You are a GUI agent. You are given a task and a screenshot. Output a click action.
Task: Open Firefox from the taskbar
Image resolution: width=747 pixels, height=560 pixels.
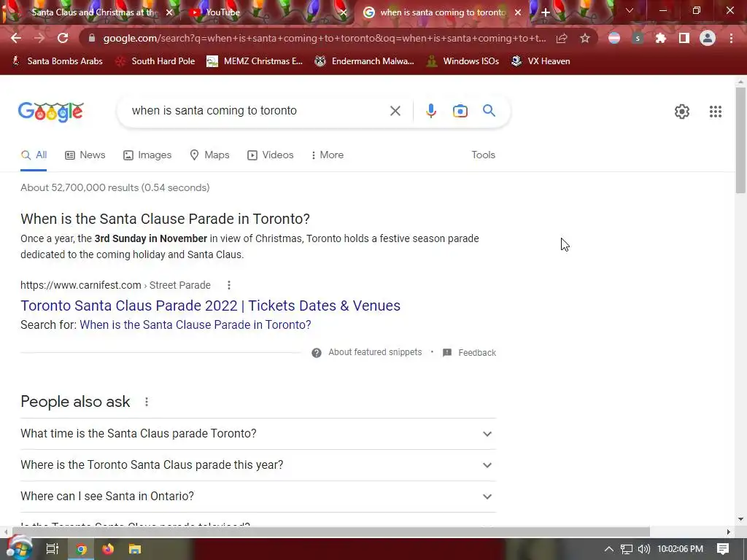coord(108,549)
